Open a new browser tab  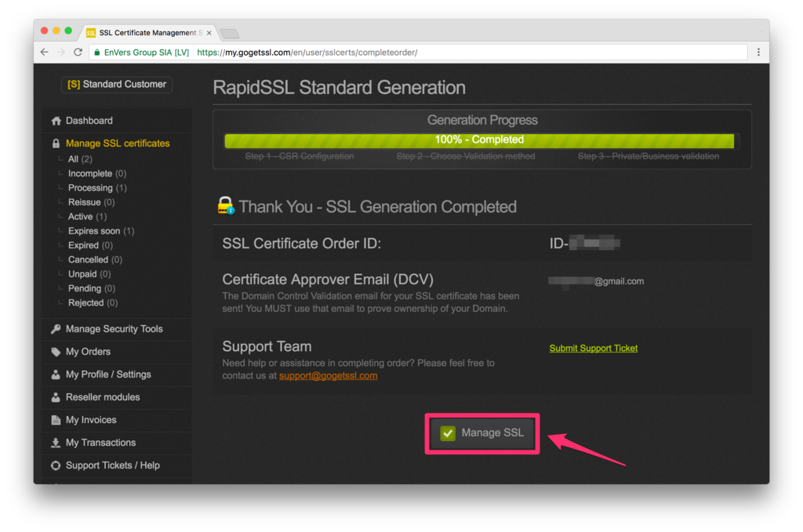tap(230, 34)
